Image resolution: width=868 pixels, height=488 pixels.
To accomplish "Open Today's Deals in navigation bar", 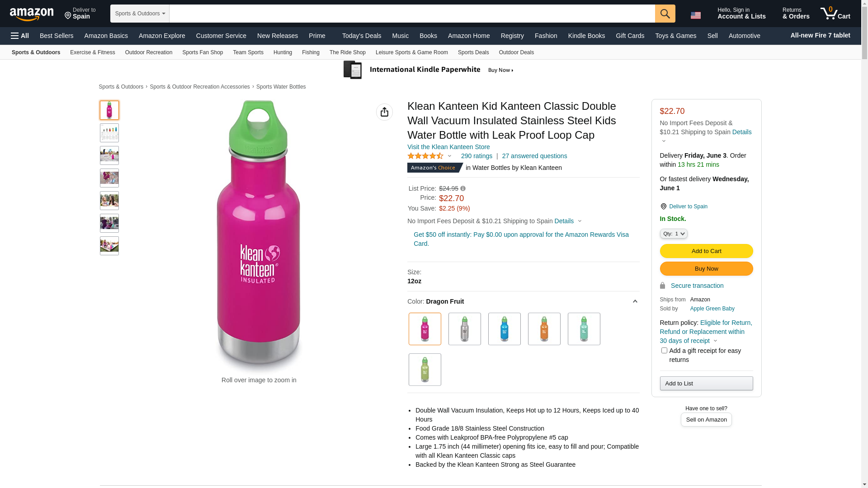I will click(361, 36).
